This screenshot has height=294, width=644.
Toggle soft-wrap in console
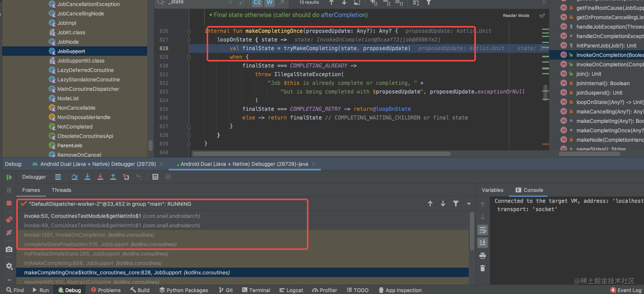[483, 230]
